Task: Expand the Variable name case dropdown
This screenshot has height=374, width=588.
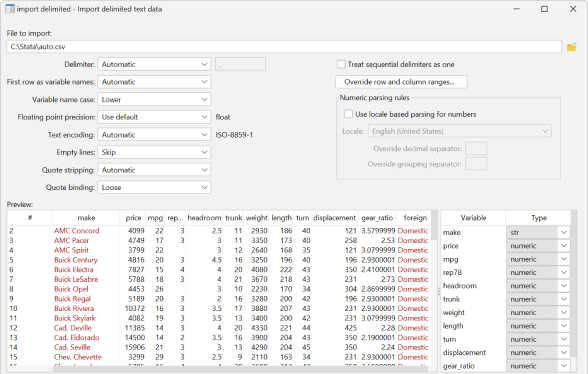Action: pos(154,99)
